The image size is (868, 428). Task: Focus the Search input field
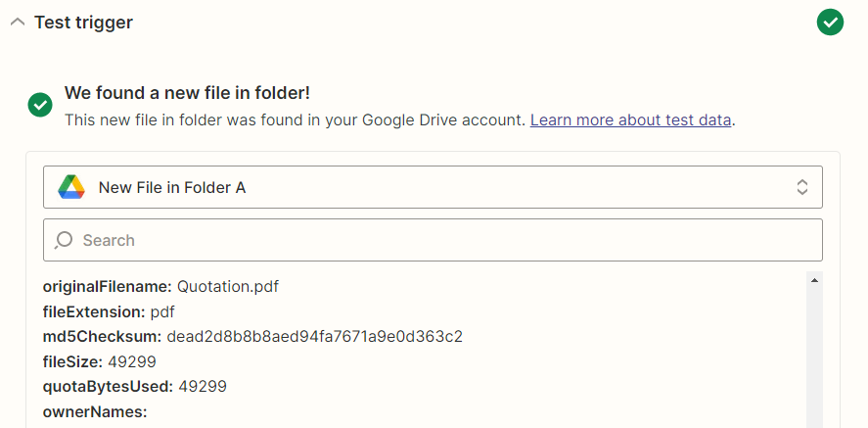(x=433, y=240)
